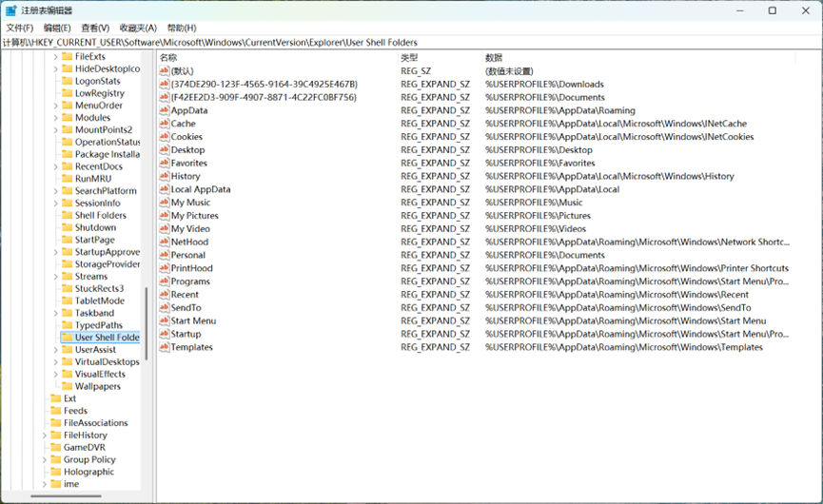The width and height of the screenshot is (823, 504).
Task: Open the 收藏夹(A) favorites menu
Action: (138, 29)
